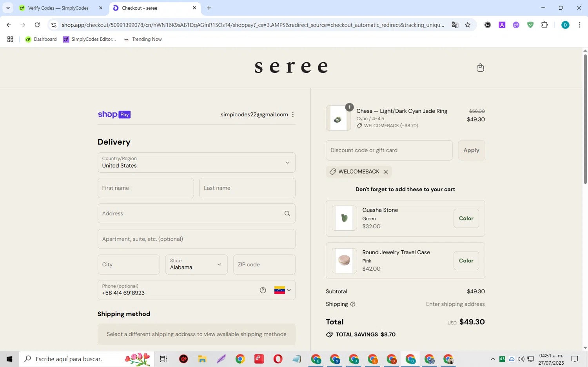Open the tab search dropdown arrow

point(8,8)
